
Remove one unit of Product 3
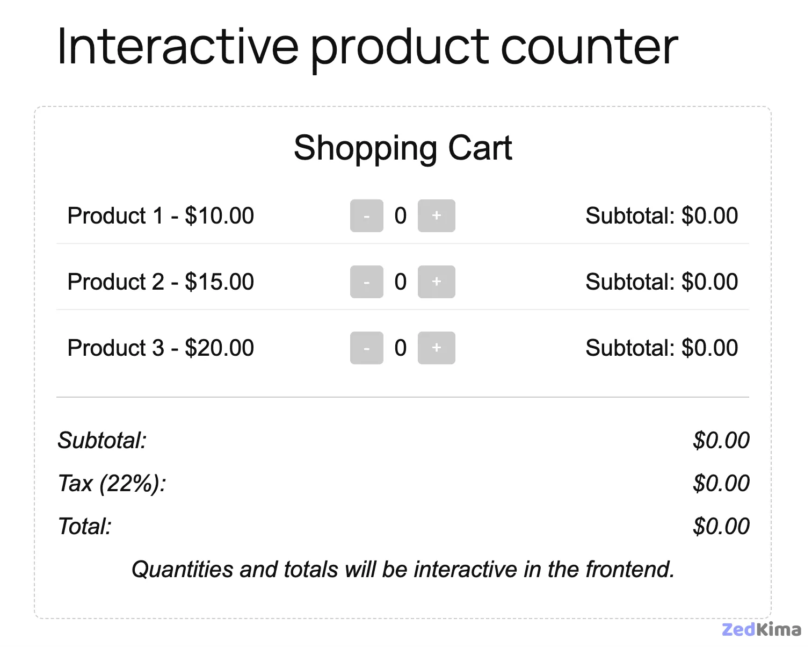pos(367,348)
